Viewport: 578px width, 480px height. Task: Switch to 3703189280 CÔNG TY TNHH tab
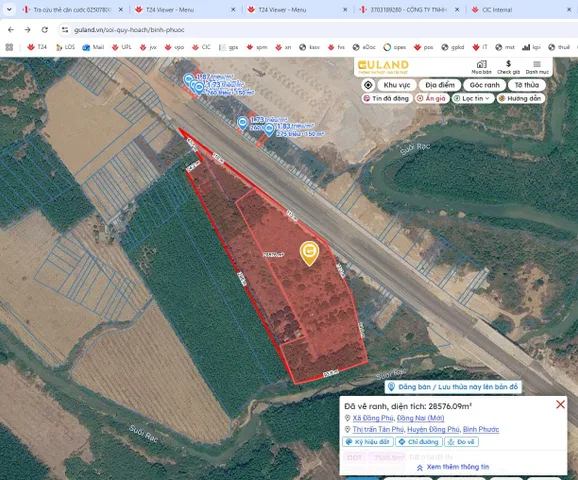[410, 10]
